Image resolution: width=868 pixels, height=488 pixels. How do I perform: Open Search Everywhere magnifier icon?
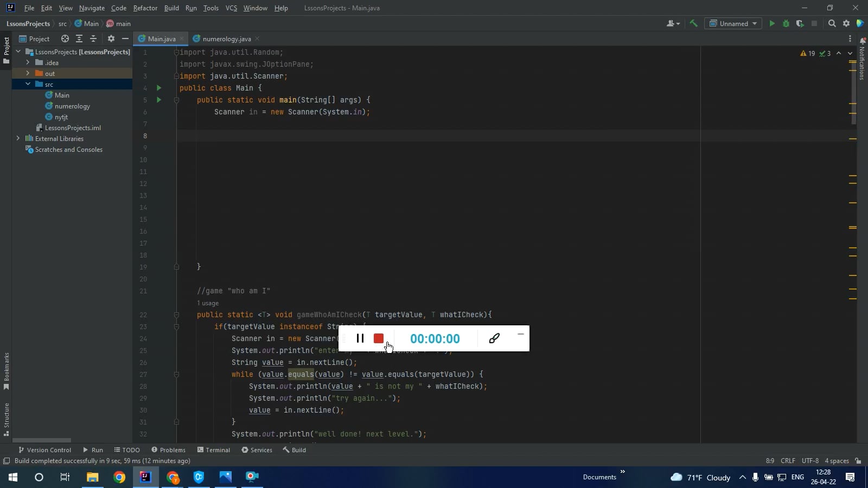833,23
